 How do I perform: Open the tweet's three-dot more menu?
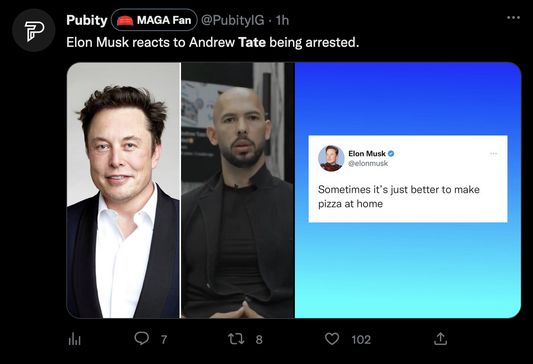click(x=513, y=18)
